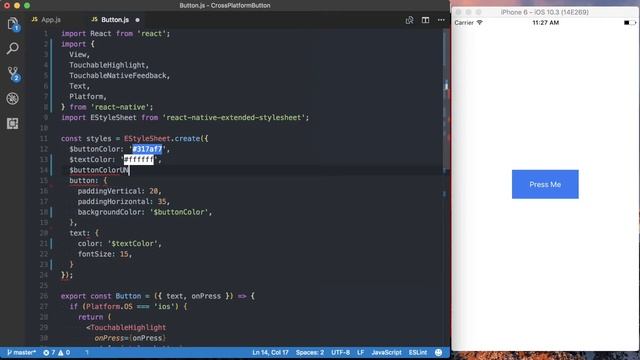Switch to the App.js tab

click(x=47, y=20)
